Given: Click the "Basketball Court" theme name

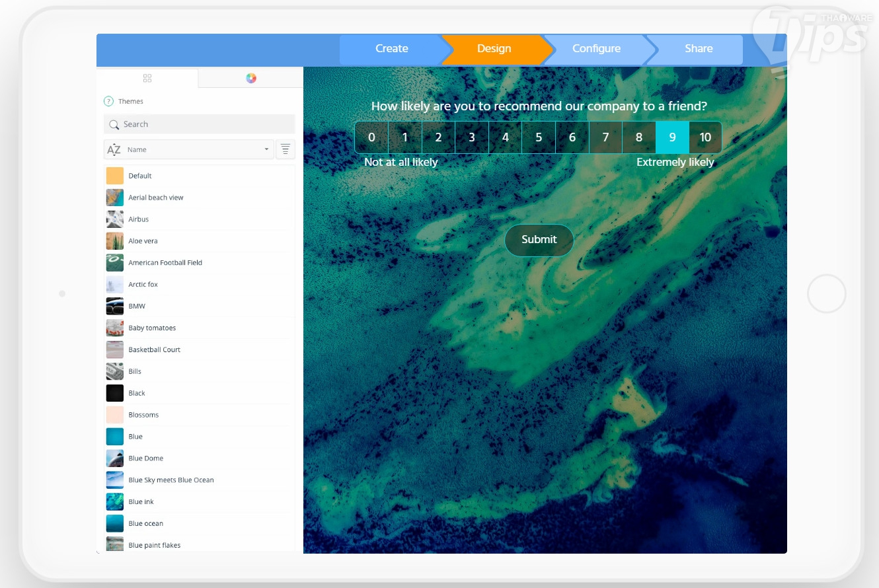Looking at the screenshot, I should click(x=155, y=349).
